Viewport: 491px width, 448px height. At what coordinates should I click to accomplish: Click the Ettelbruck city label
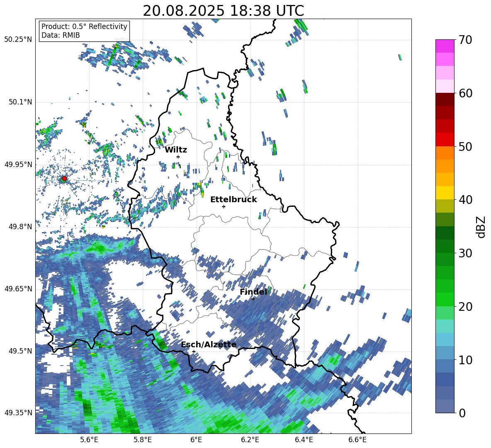pos(233,200)
